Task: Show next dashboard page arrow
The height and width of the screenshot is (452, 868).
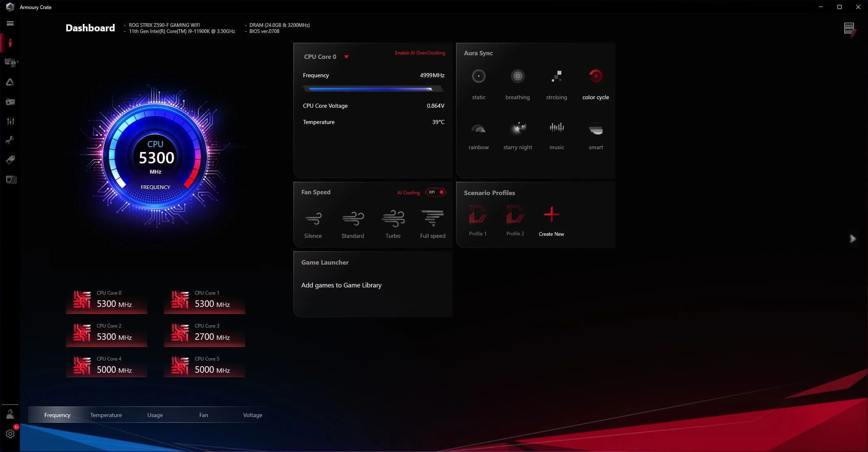Action: pos(853,239)
